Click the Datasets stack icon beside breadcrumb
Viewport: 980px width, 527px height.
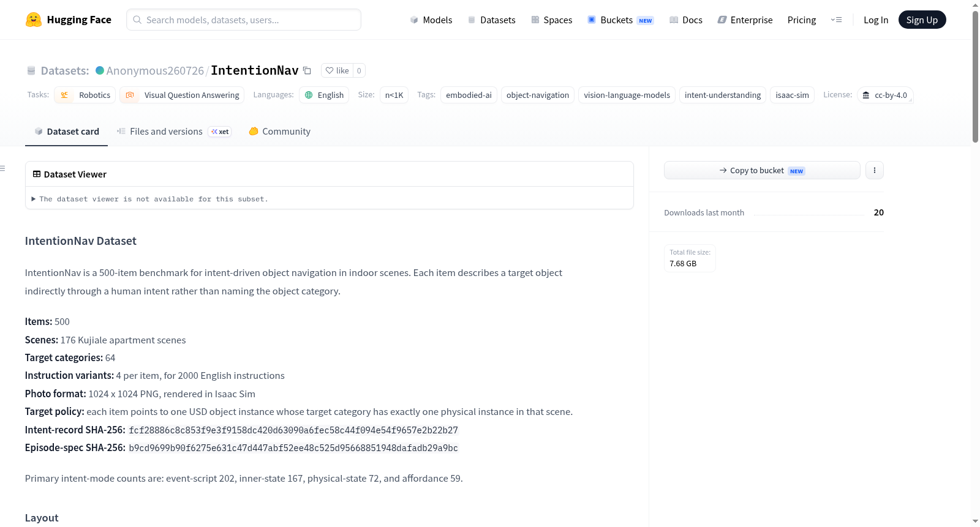click(x=31, y=70)
